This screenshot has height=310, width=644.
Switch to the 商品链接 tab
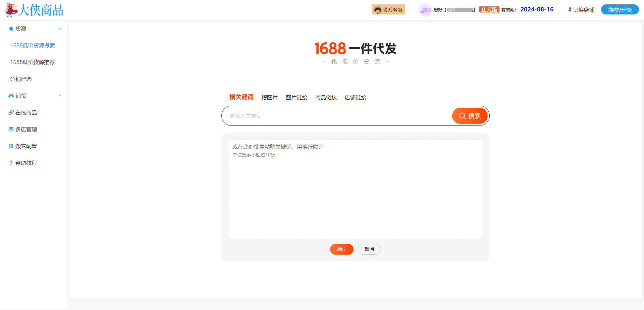coord(326,97)
